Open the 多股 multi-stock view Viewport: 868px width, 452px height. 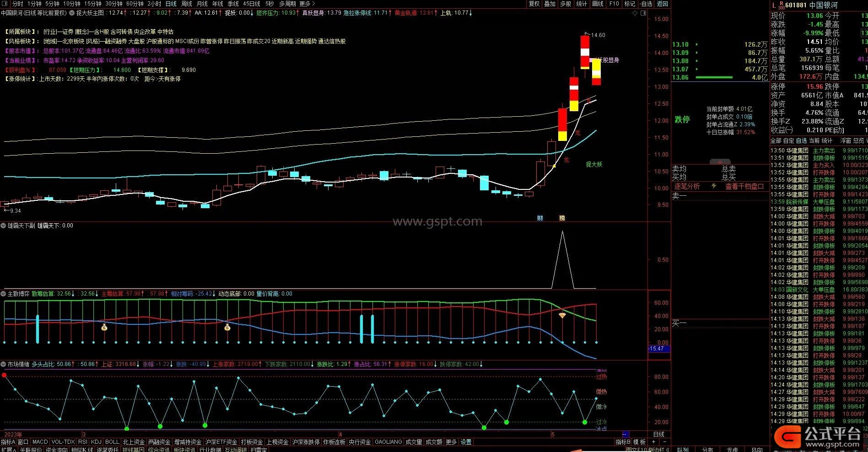click(x=566, y=4)
